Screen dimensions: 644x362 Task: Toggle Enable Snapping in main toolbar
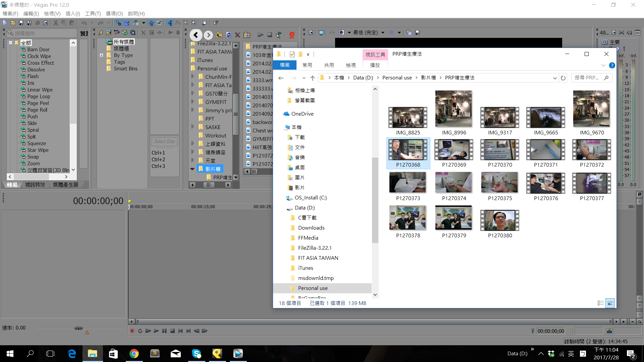coord(118,23)
